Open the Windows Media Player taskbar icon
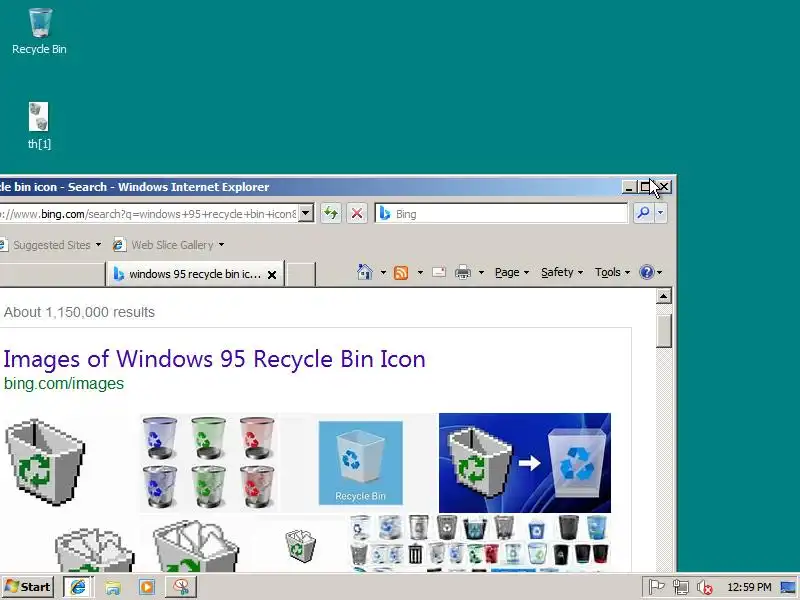The width and height of the screenshot is (800, 600). (x=146, y=587)
